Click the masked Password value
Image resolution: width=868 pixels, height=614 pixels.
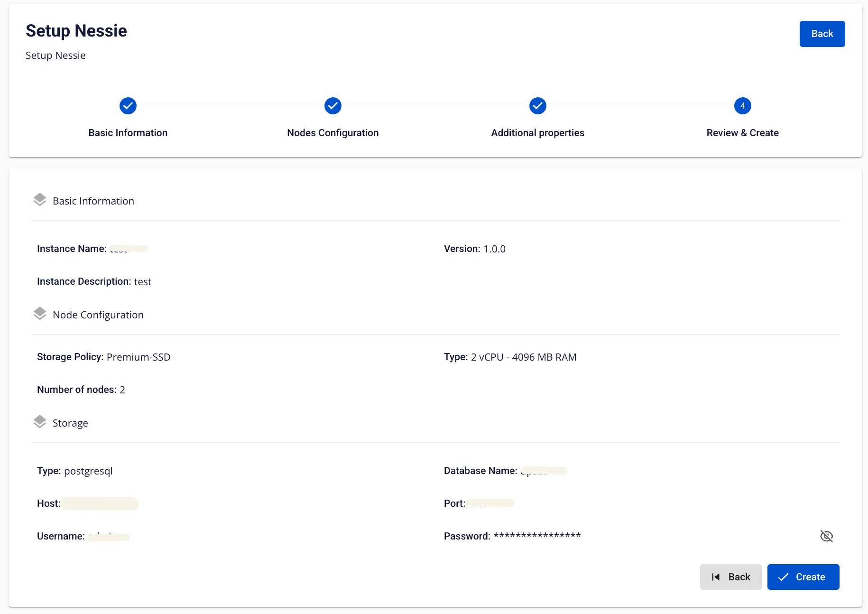pos(537,536)
